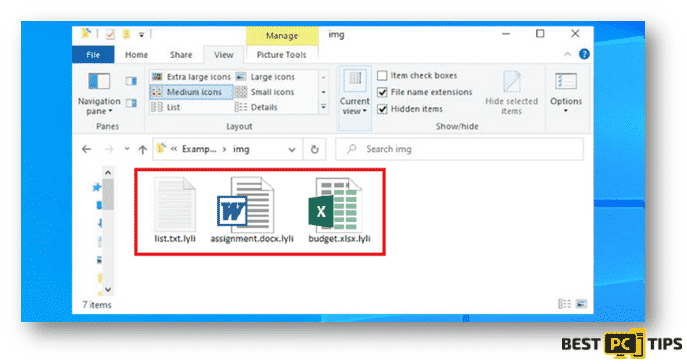Click the folder icon in address bar
Screen dimensions: 687x364
[x=161, y=148]
